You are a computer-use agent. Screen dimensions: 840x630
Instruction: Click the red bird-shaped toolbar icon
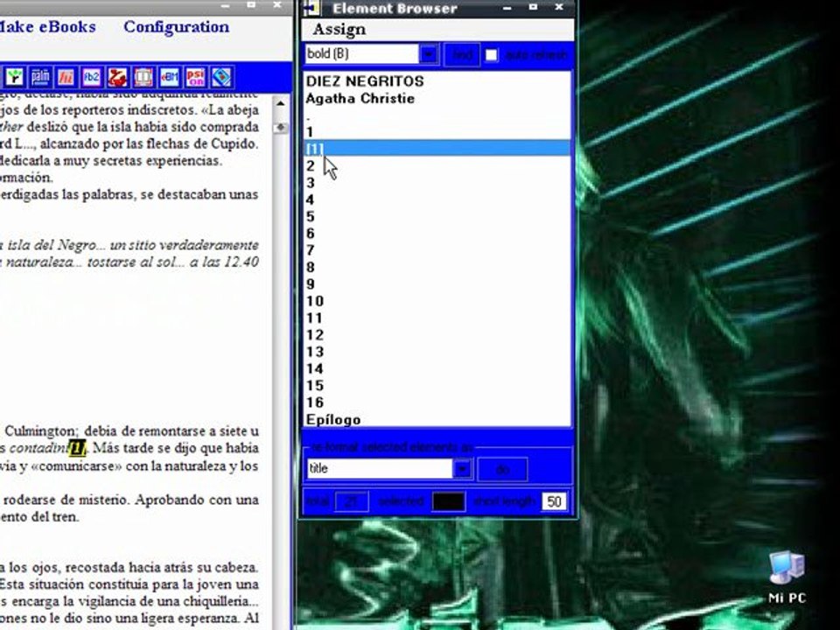[117, 78]
